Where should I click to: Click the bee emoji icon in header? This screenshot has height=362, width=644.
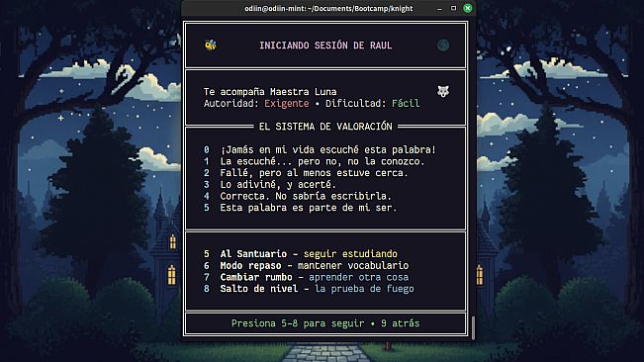[211, 45]
